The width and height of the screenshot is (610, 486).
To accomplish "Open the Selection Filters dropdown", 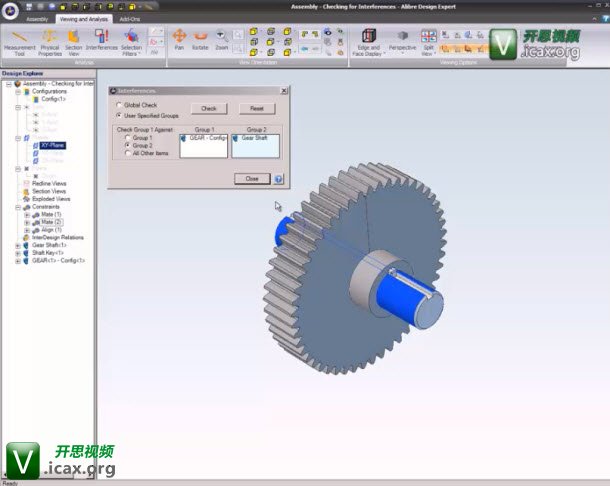I will [131, 43].
